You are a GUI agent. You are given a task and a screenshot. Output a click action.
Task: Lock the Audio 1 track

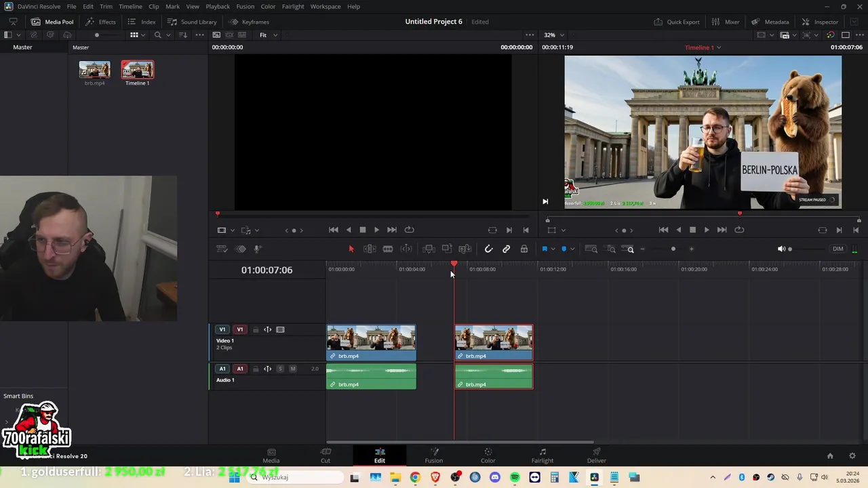tap(256, 369)
